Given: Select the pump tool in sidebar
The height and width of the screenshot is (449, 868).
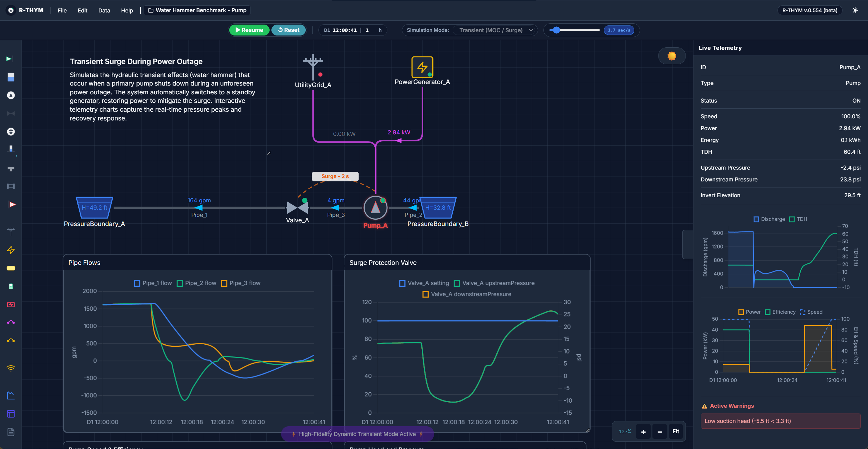Looking at the screenshot, I should point(11,95).
